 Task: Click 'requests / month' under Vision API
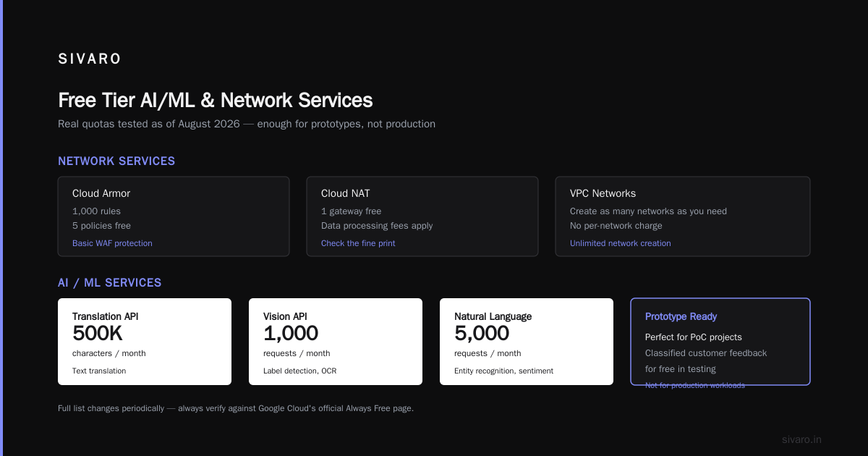coord(297,353)
